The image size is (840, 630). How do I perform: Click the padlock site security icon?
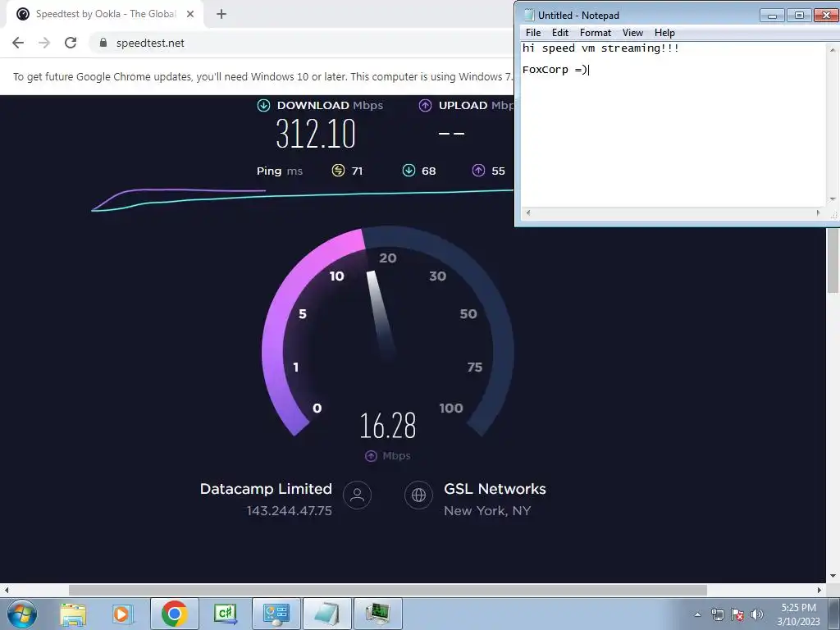(103, 43)
